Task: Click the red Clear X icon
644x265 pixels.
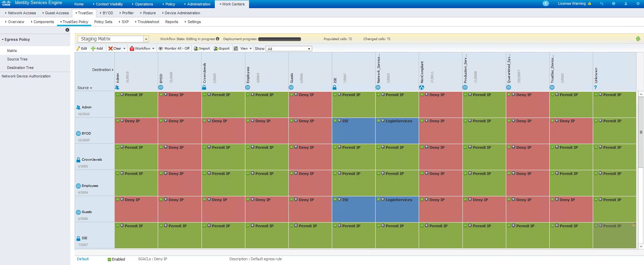Action: pyautogui.click(x=110, y=49)
